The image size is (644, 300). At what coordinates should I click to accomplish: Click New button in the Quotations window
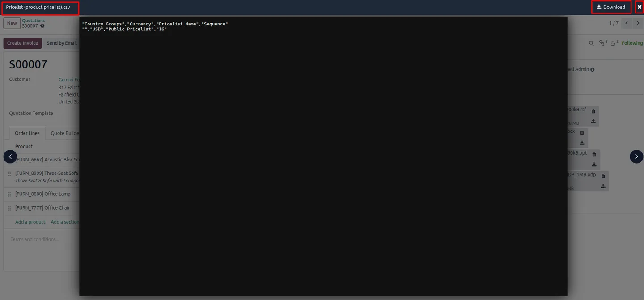(x=12, y=23)
